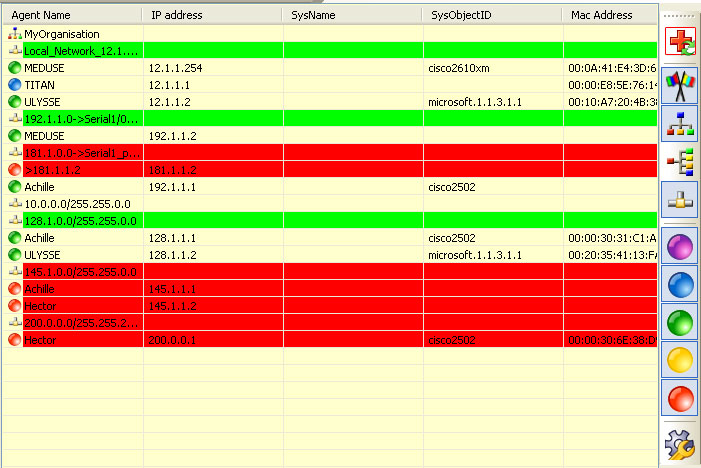Viewport: 701px width, 468px height.
Task: Click the MAC address starting 00:00:30:6E
Action: click(612, 340)
